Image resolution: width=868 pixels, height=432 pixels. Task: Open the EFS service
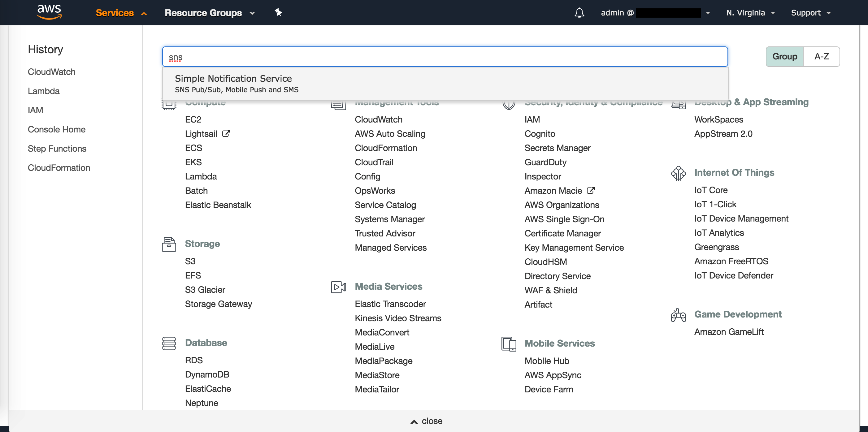(x=193, y=275)
